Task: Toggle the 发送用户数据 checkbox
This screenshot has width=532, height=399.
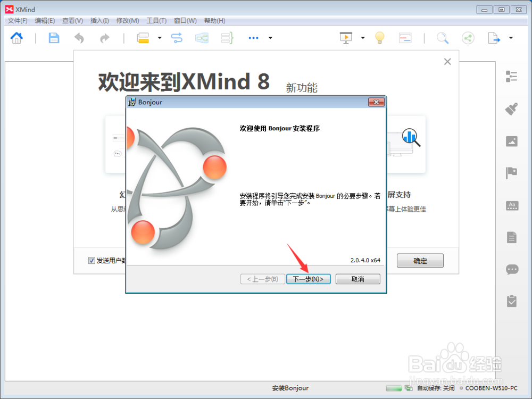Action: pos(92,261)
